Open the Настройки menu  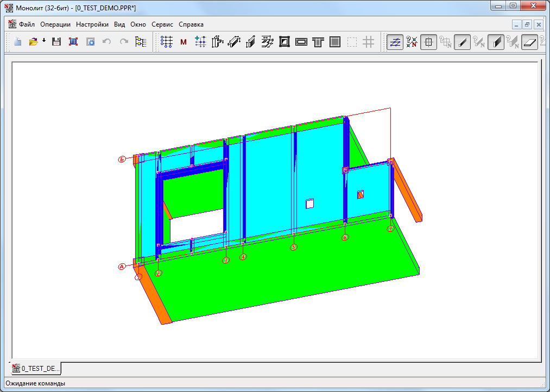[x=92, y=24]
